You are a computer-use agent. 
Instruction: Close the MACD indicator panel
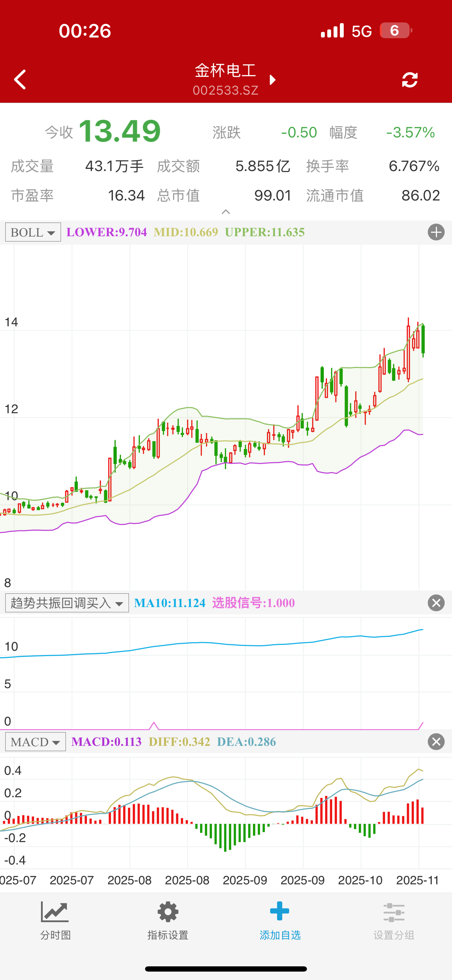[436, 742]
